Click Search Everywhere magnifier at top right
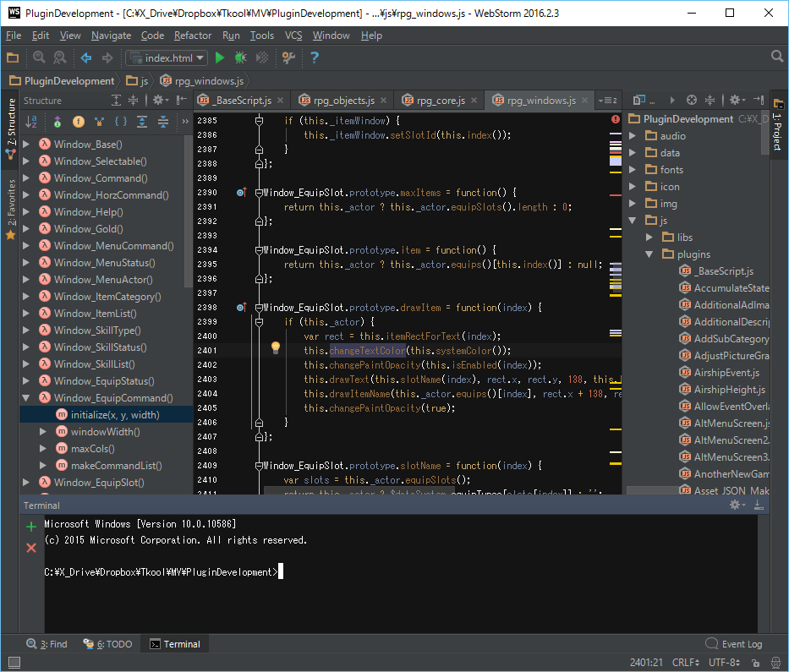The height and width of the screenshot is (672, 789). click(777, 57)
